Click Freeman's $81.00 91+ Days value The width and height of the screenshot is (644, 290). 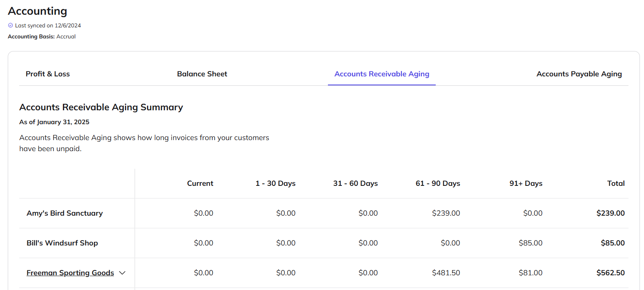pyautogui.click(x=530, y=273)
